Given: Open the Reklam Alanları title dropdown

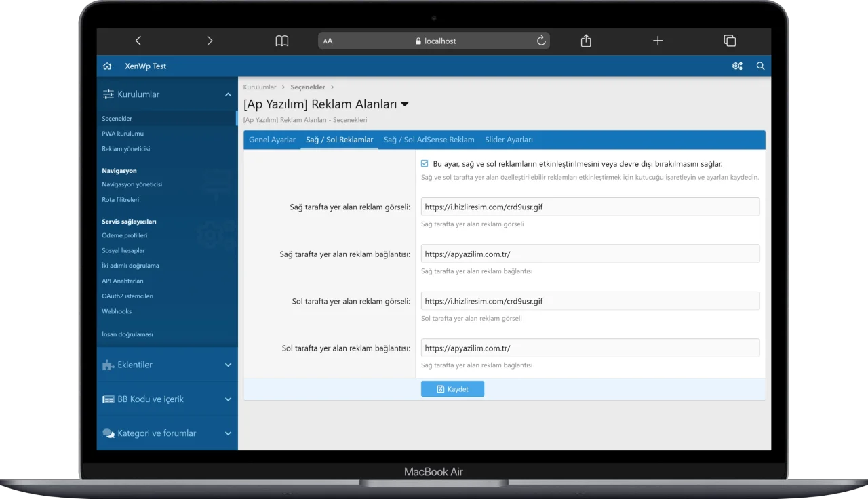Looking at the screenshot, I should [405, 104].
